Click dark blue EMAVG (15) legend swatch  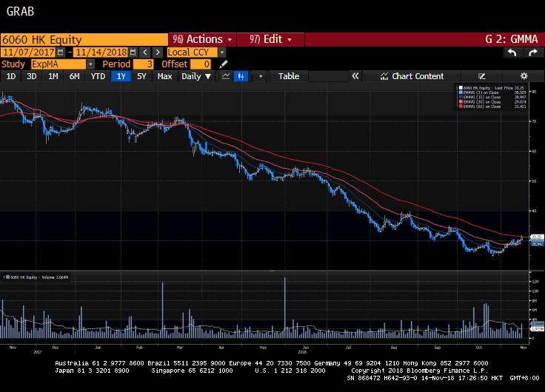[x=461, y=97]
